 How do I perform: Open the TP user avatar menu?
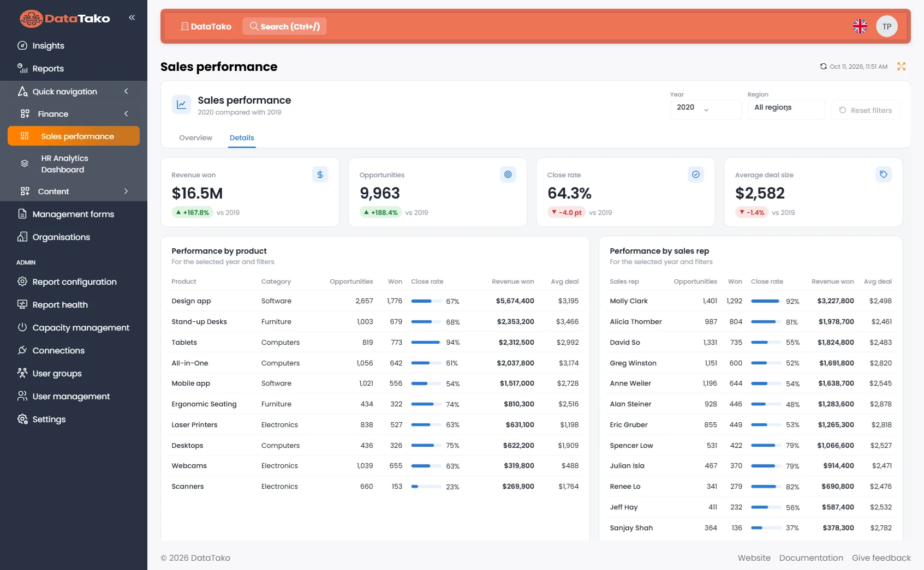click(887, 26)
